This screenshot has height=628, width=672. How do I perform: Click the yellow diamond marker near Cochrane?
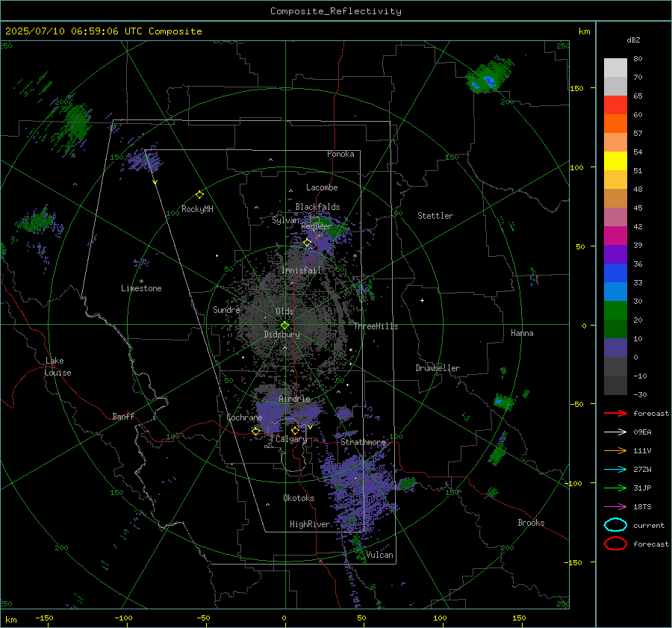(x=256, y=432)
